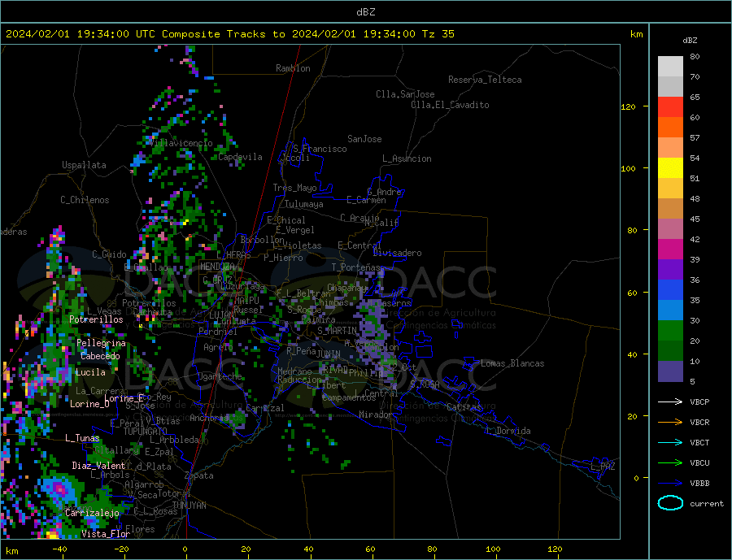The image size is (732, 560).
Task: Click the TUPUNGATO map label
Action: (x=146, y=432)
